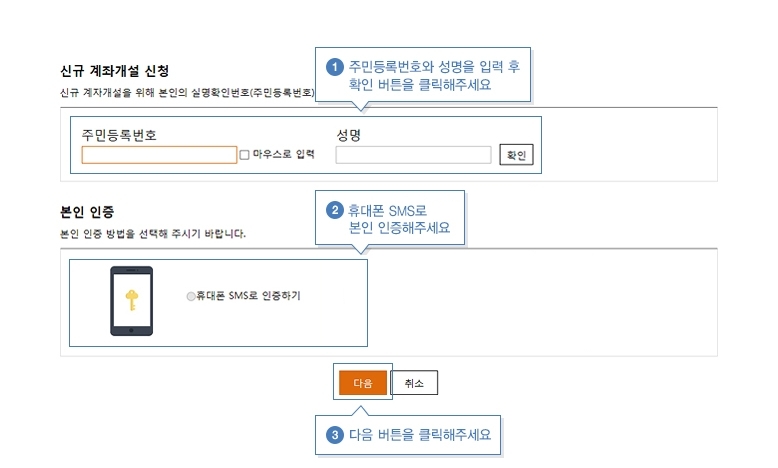778x468 pixels.
Task: Click the 신규 계좌개설 신청 heading
Action: [x=115, y=71]
